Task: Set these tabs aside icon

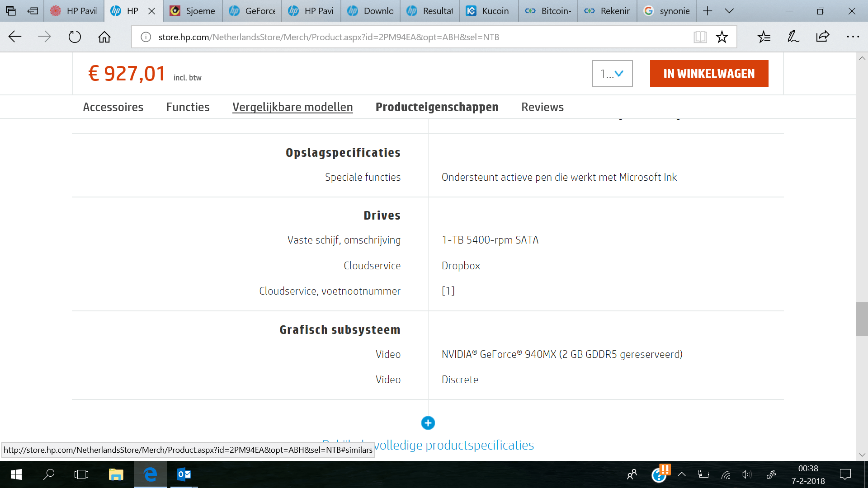Action: click(x=33, y=11)
